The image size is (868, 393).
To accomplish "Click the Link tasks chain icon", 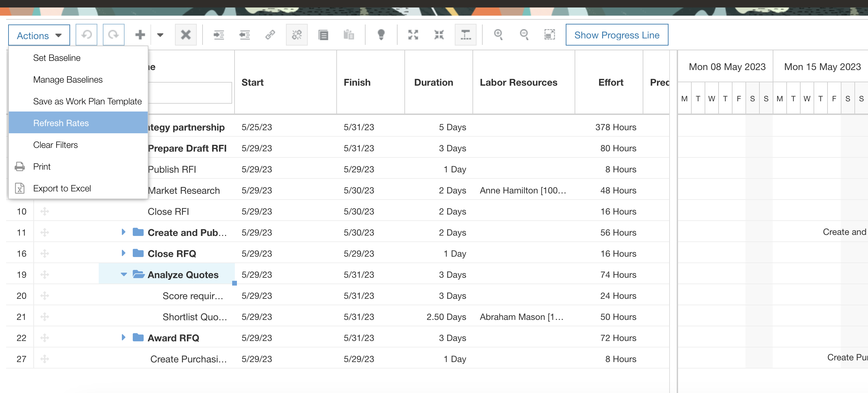I will [270, 35].
